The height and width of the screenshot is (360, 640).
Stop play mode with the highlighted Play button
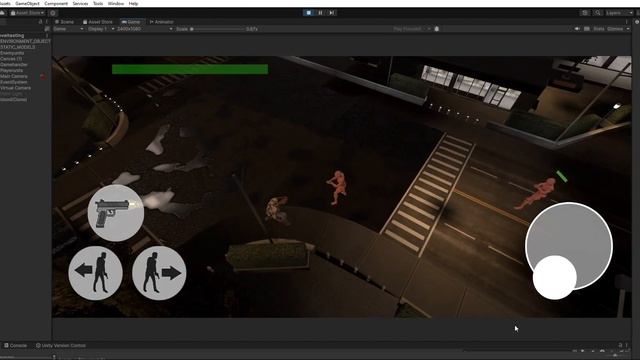pos(309,13)
